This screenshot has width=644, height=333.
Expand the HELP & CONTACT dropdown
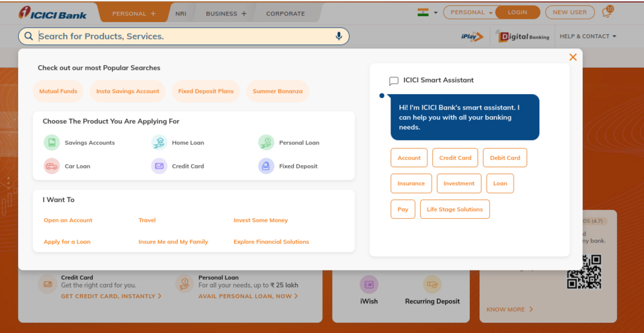tap(588, 36)
